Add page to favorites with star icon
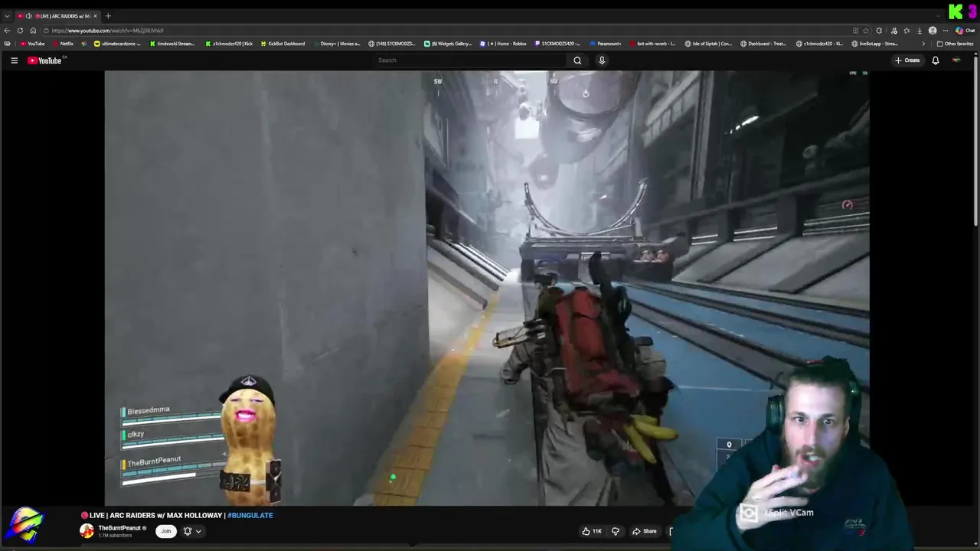 (x=866, y=31)
